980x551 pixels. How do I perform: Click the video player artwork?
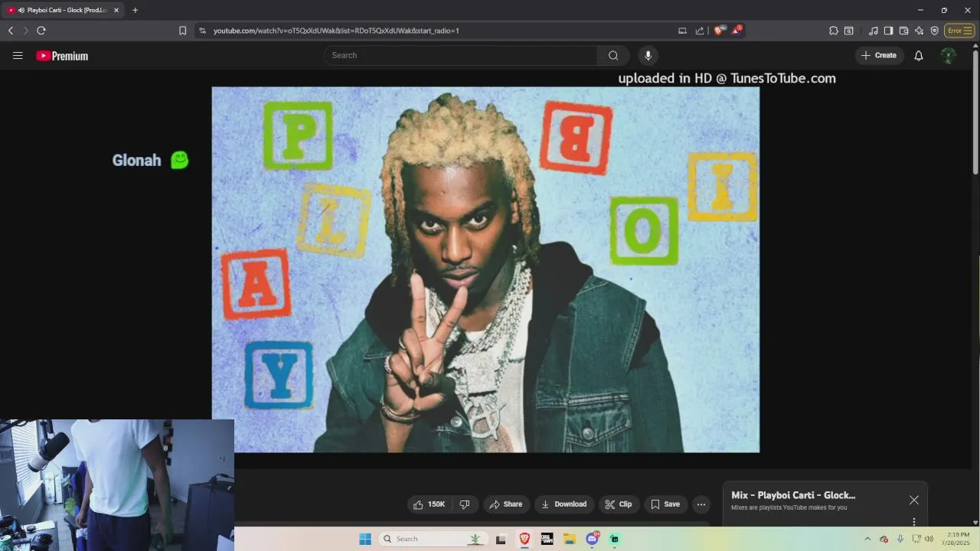485,269
